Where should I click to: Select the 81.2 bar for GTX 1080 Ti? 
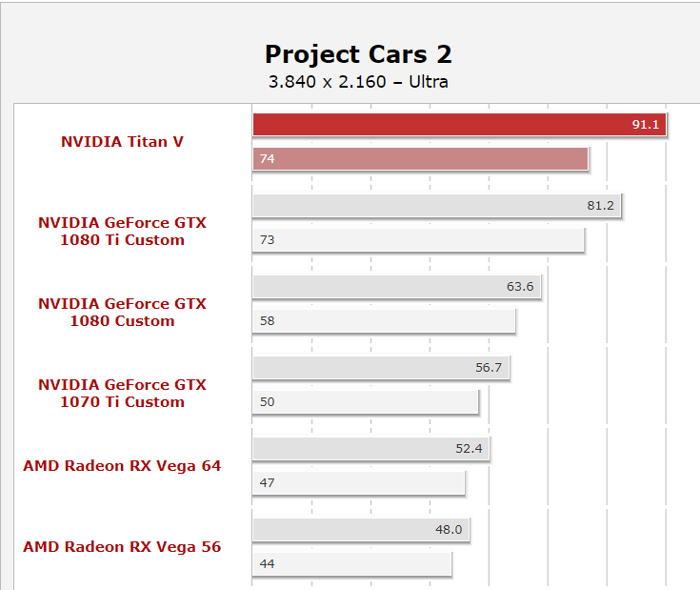click(436, 206)
